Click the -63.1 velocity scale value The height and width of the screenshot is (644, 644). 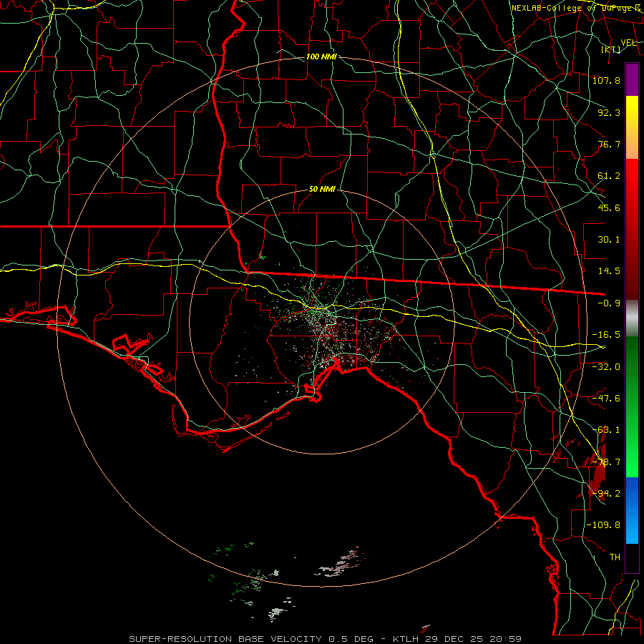tap(606, 430)
